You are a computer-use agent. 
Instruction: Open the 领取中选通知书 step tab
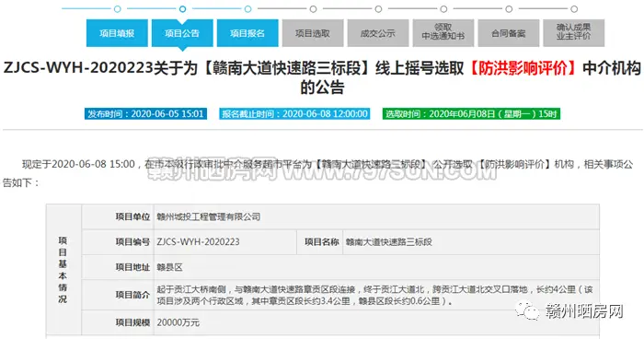[443, 33]
